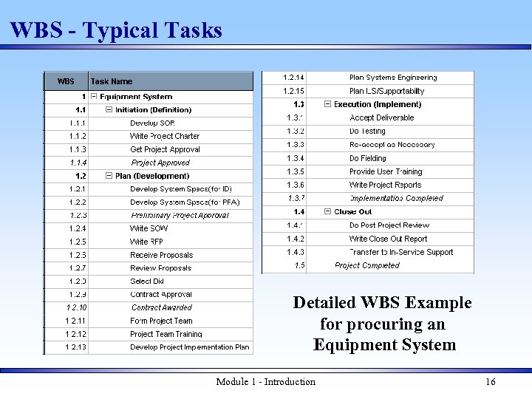The image size is (532, 399).
Task: Select the Do Fielding task
Action: coord(368,158)
